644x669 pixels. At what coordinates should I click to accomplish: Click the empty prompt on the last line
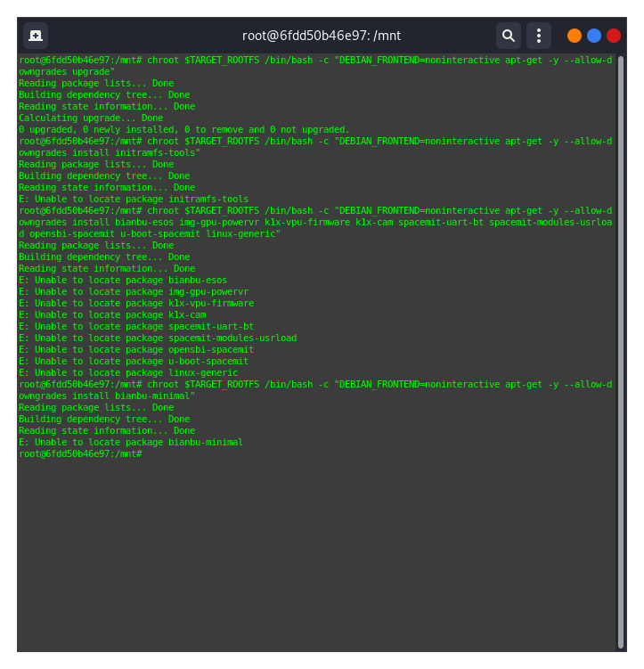[144, 453]
